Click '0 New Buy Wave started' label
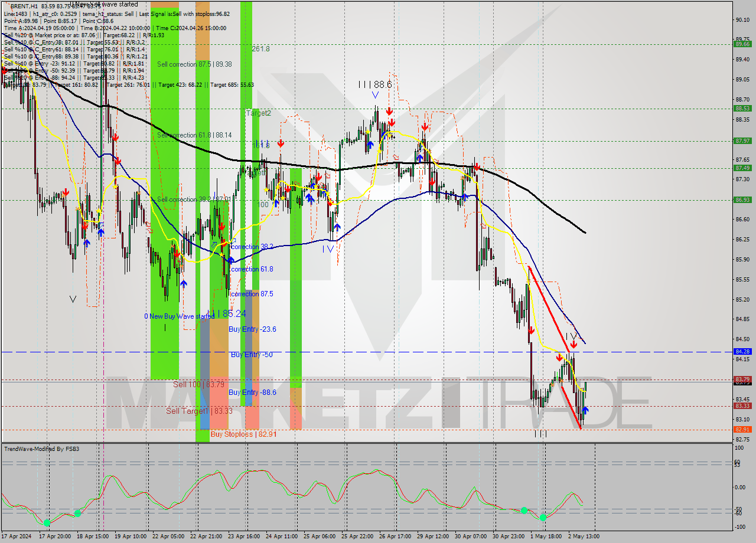Viewport: 756px width, 543px height. (180, 316)
